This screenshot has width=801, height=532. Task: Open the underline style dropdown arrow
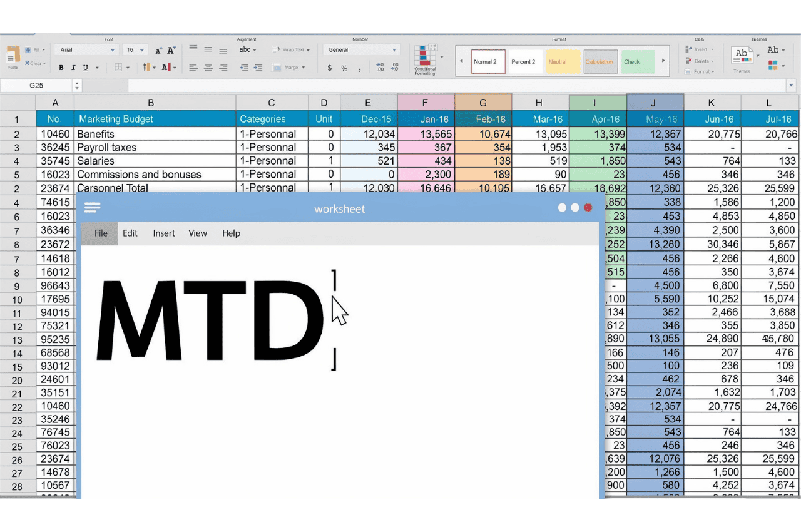coord(96,68)
